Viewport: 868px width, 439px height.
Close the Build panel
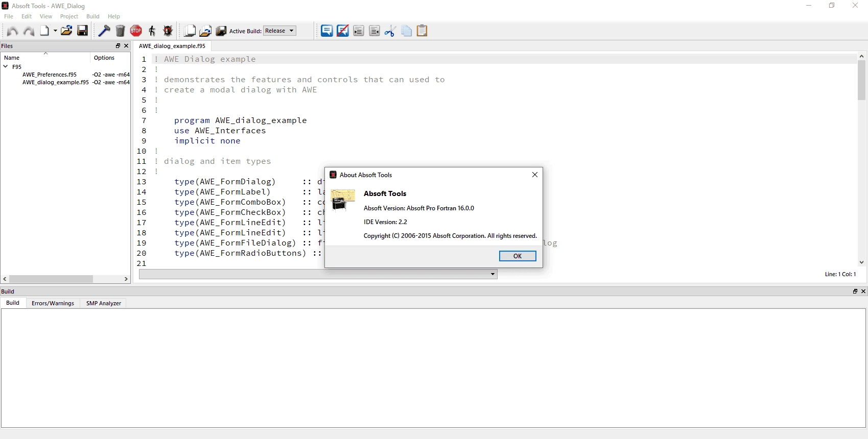[x=863, y=291]
